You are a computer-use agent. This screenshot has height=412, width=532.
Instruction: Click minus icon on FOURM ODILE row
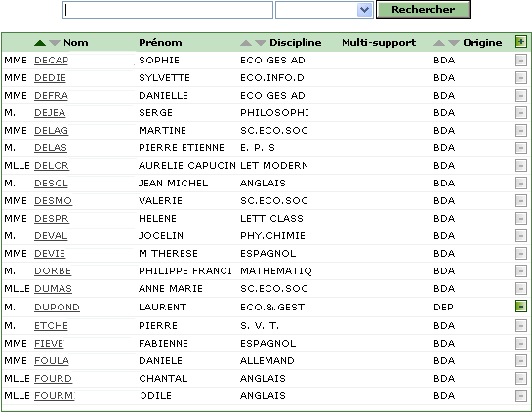pyautogui.click(x=521, y=396)
